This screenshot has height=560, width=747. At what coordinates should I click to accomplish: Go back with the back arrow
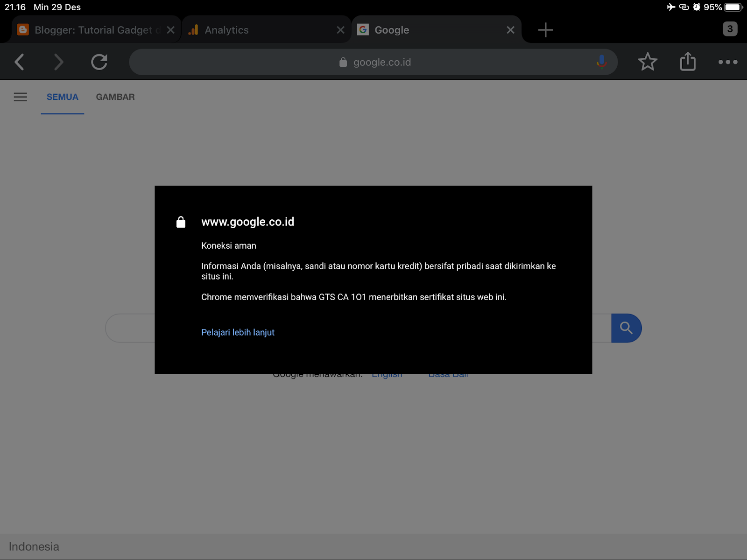(x=20, y=62)
